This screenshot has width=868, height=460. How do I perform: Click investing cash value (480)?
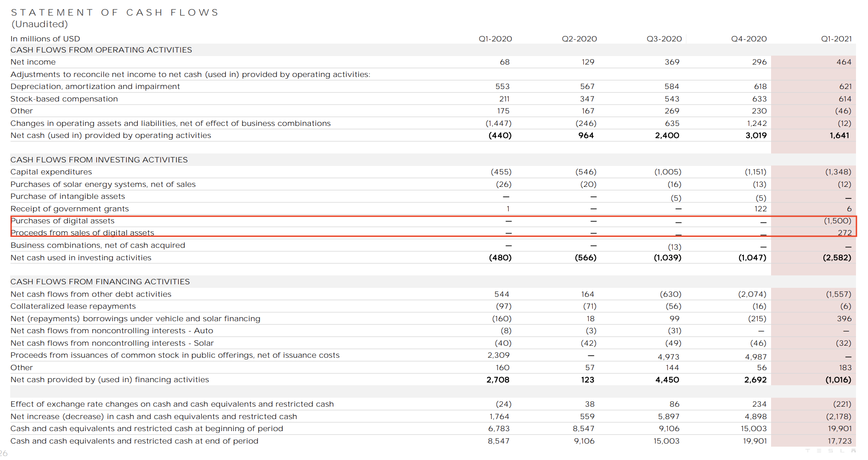[x=500, y=258]
